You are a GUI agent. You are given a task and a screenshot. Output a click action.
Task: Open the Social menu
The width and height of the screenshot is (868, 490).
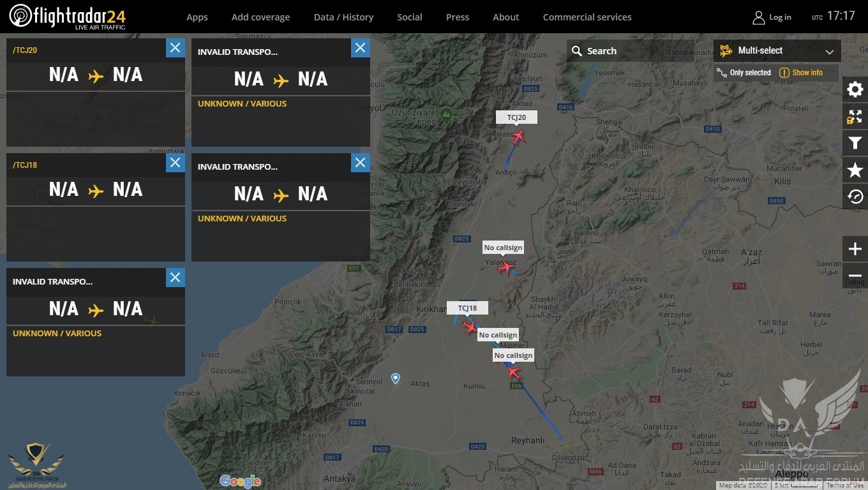tap(410, 17)
